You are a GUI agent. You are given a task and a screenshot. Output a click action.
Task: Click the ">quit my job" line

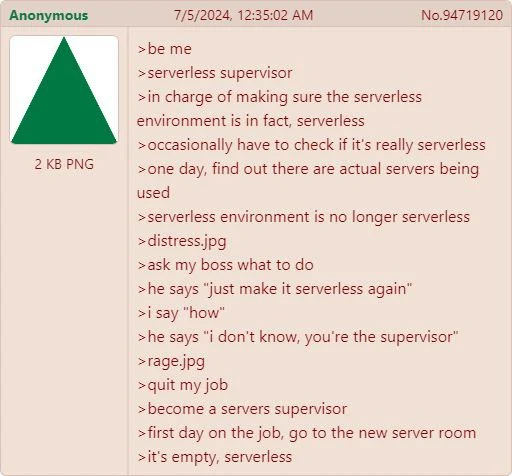(183, 385)
